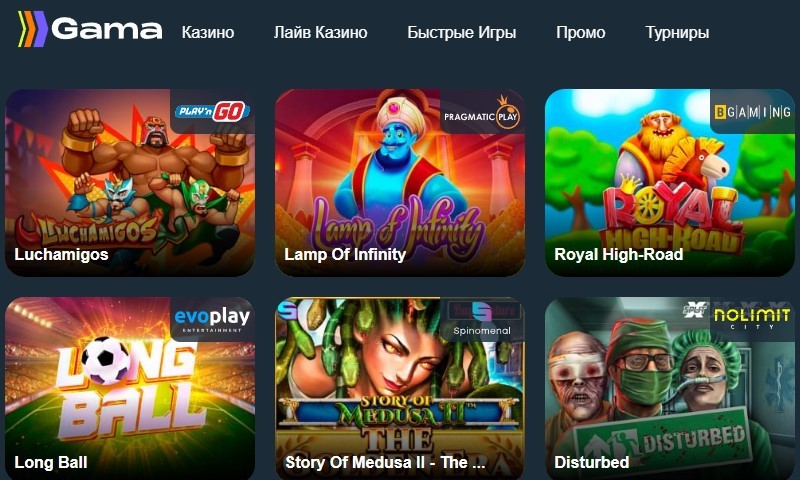The width and height of the screenshot is (800, 480).
Task: Click the Gama logo
Action: tap(90, 29)
